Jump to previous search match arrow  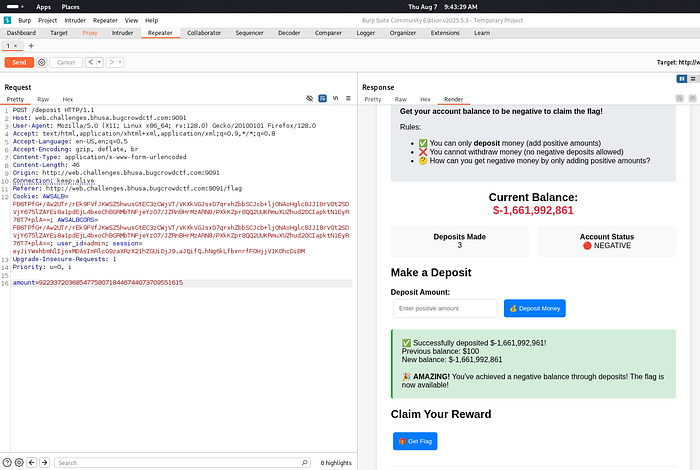pyautogui.click(x=32, y=462)
